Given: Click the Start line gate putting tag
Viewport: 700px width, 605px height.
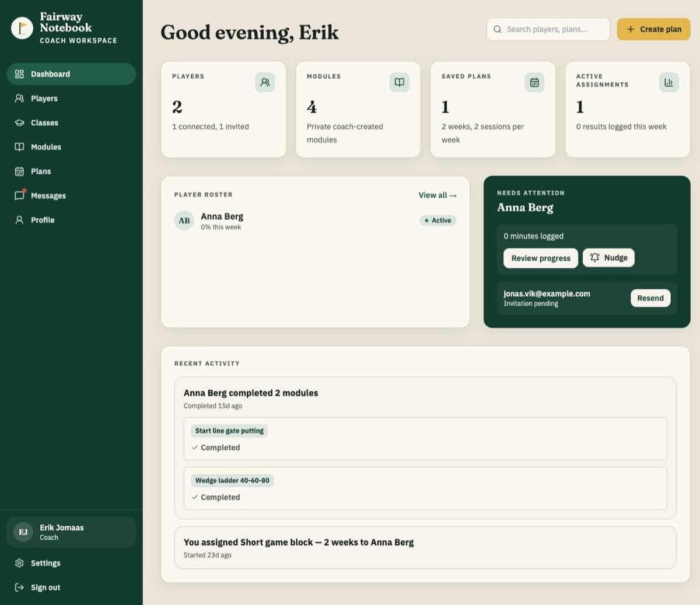Looking at the screenshot, I should [x=229, y=431].
